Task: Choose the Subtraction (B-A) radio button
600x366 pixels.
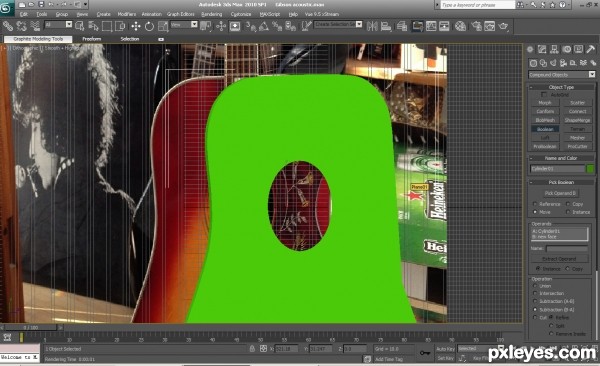Action: (x=535, y=309)
